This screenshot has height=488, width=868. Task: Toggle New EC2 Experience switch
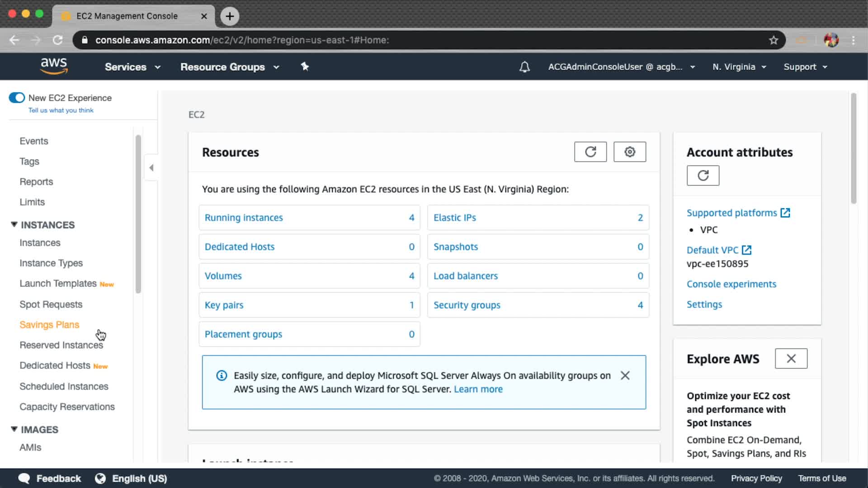tap(17, 98)
